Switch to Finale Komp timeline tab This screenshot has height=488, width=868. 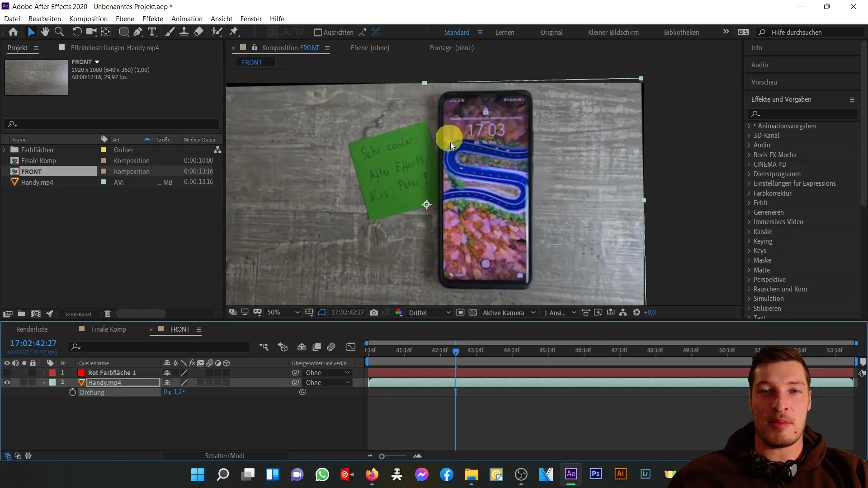point(108,329)
